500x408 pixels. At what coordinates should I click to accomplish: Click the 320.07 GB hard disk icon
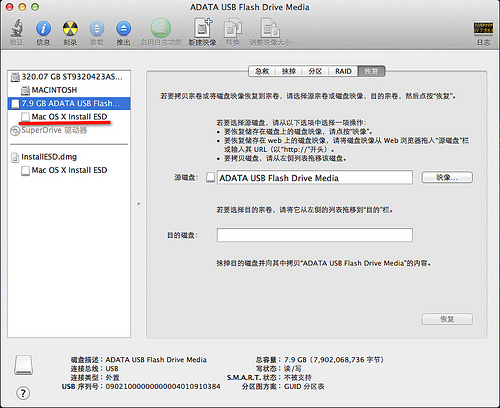click(15, 77)
